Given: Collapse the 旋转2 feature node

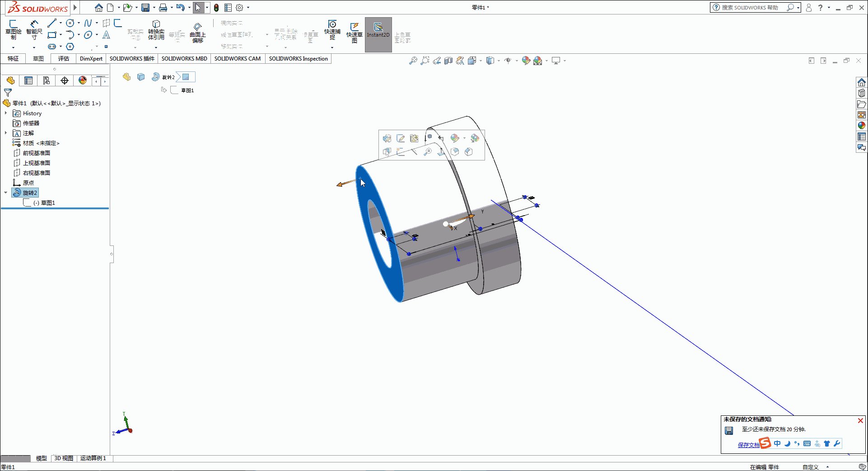Looking at the screenshot, I should (x=5, y=193).
